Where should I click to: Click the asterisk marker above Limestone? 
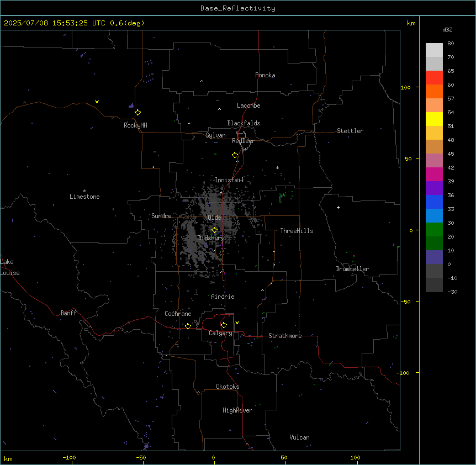(84, 191)
